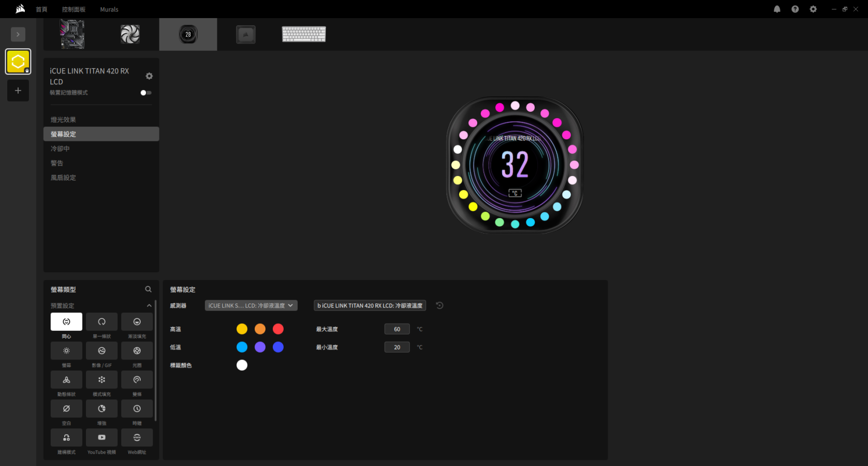Pick the Web網址 screen type
This screenshot has width=868, height=466.
[137, 438]
